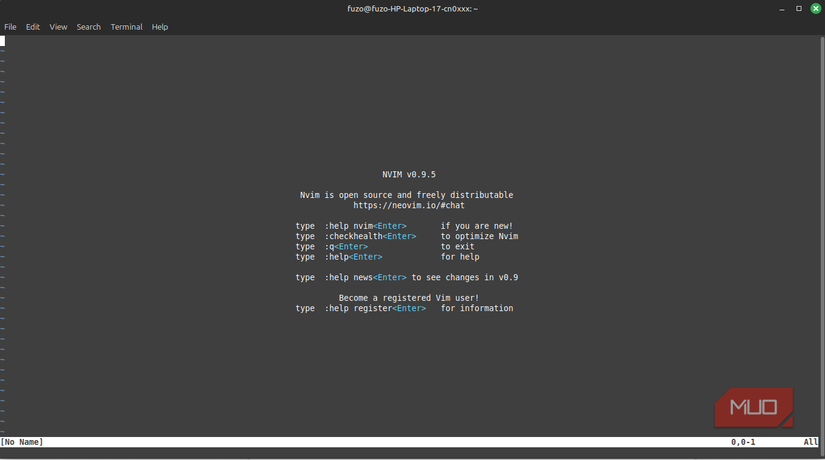This screenshot has height=460, width=825.
Task: Open the Edit menu
Action: point(33,27)
